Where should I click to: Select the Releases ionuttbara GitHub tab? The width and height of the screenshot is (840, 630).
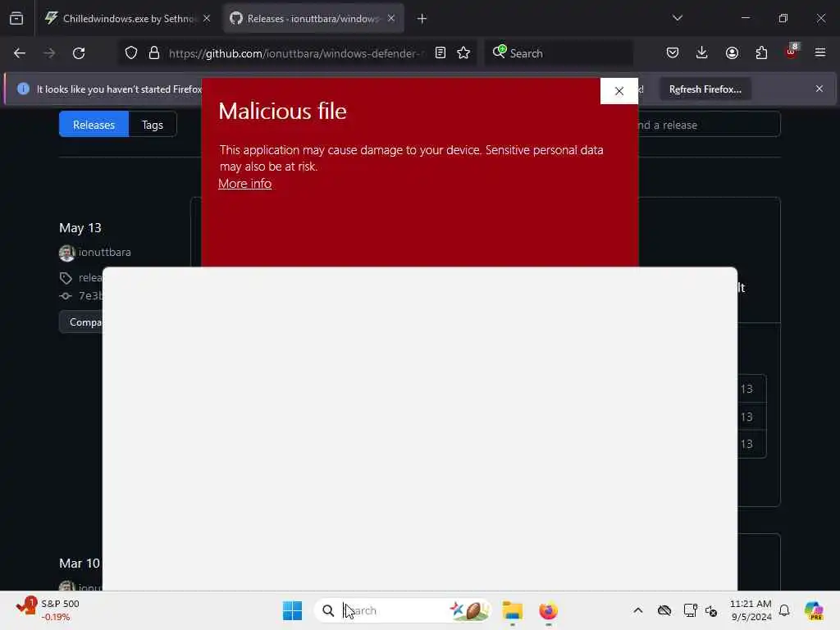[x=313, y=18]
